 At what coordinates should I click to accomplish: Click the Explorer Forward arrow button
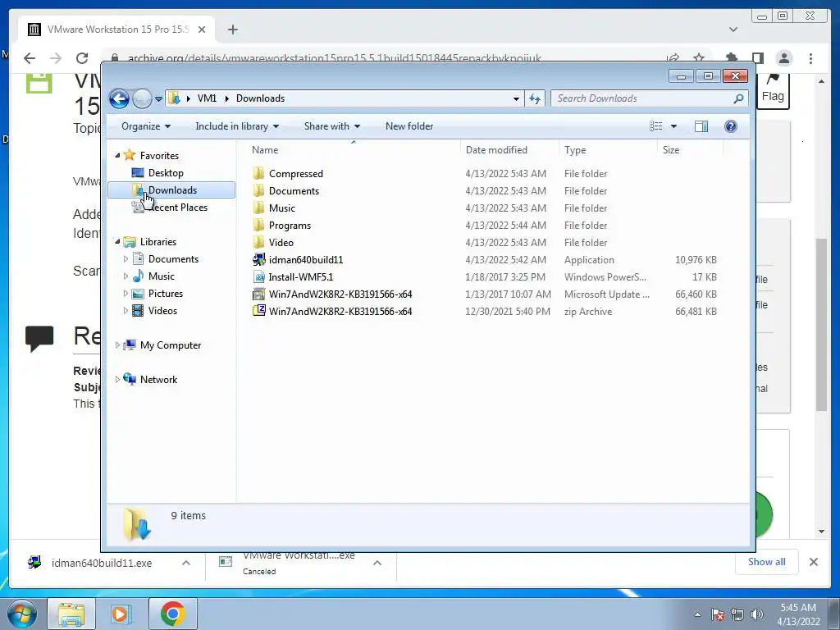(x=142, y=98)
